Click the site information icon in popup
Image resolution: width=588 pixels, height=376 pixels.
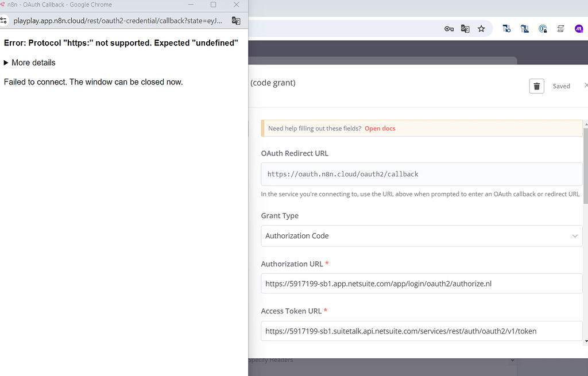pyautogui.click(x=3, y=21)
